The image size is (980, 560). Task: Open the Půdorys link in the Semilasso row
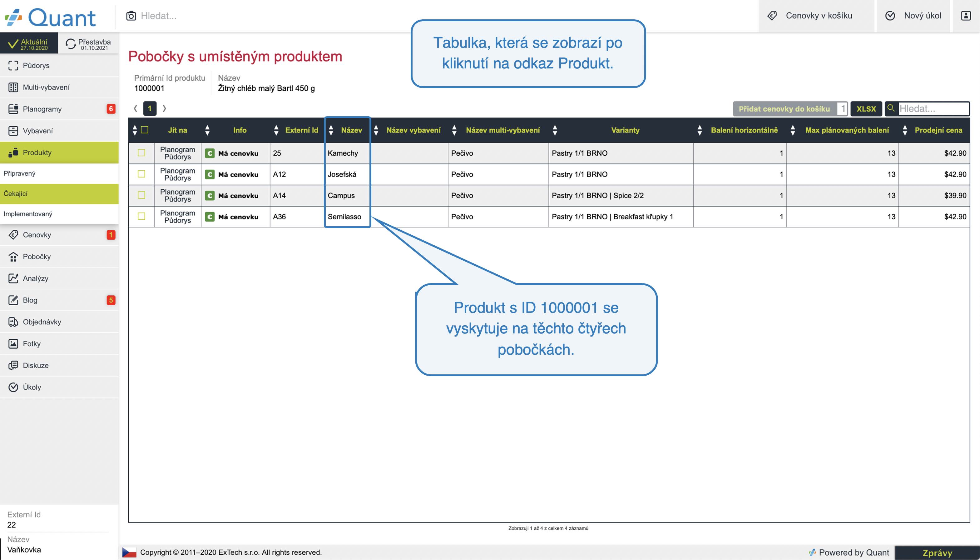pos(178,220)
